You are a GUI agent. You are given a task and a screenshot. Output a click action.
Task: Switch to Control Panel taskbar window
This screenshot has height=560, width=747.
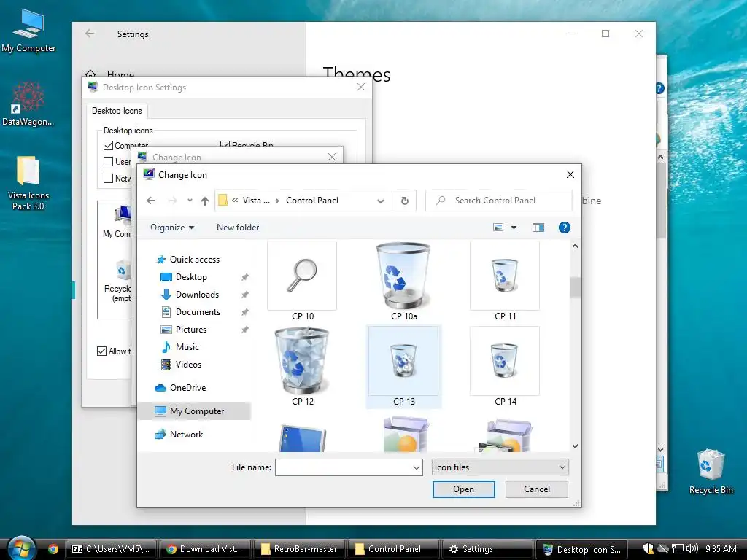pos(393,549)
